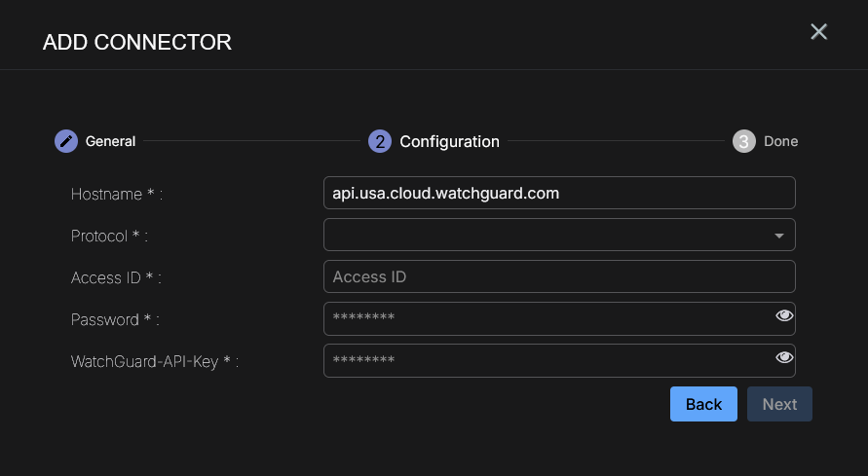Click the WatchGuard-API-Key masked input field
The image size is (868, 476).
point(546,360)
